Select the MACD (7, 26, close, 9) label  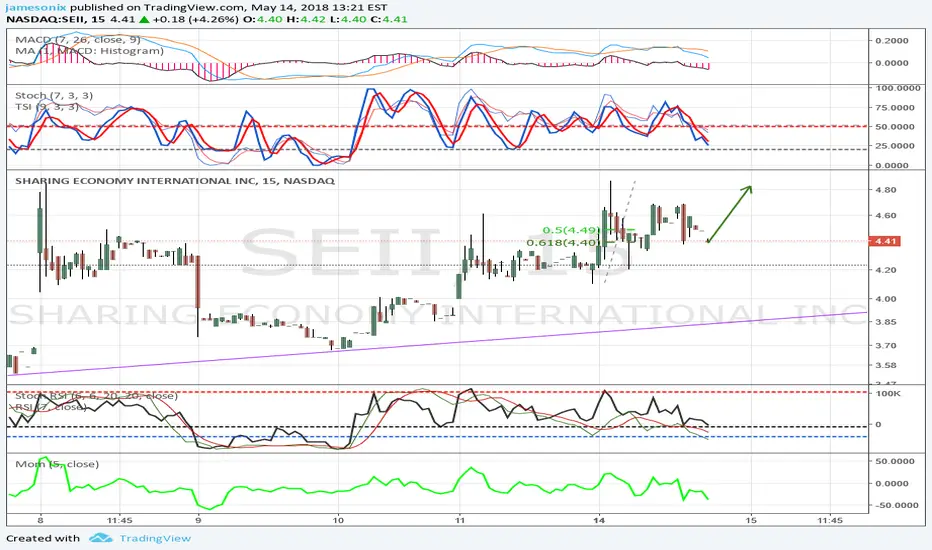[x=78, y=40]
